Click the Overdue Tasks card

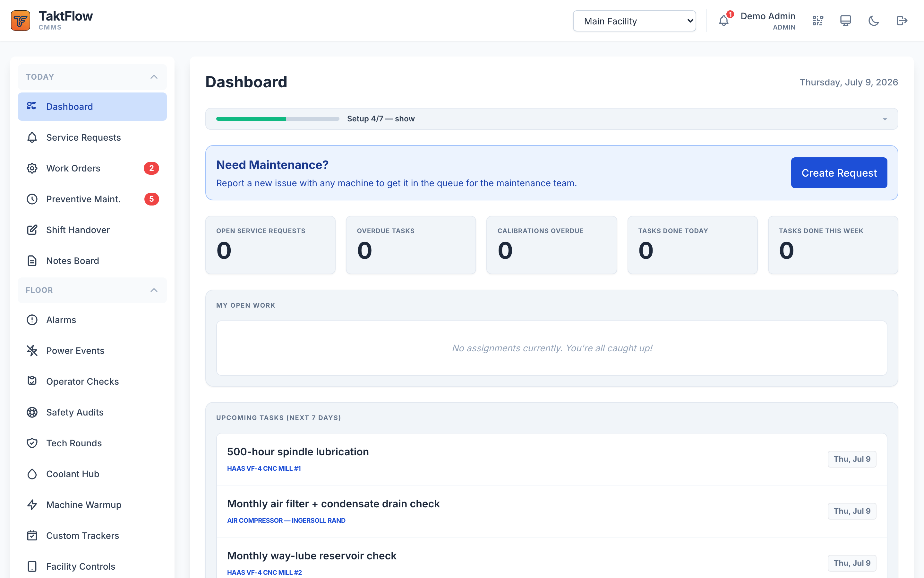pyautogui.click(x=411, y=245)
